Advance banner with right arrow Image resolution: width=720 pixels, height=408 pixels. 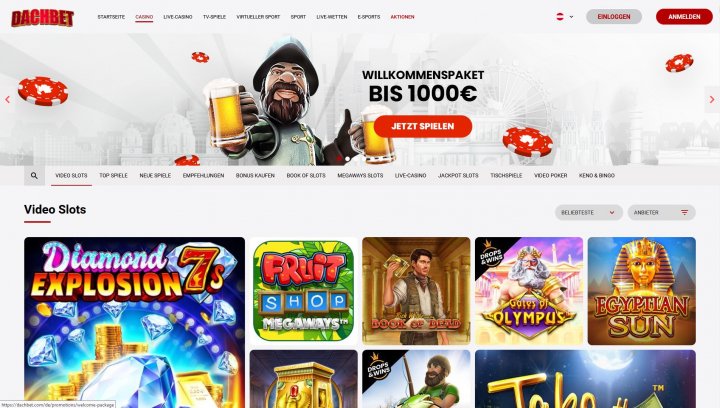pos(712,99)
